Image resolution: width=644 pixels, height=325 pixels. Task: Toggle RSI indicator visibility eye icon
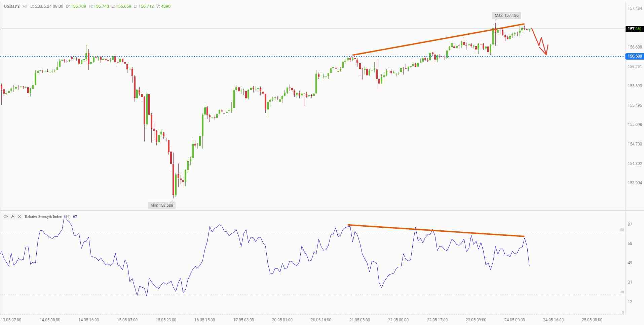coord(5,217)
